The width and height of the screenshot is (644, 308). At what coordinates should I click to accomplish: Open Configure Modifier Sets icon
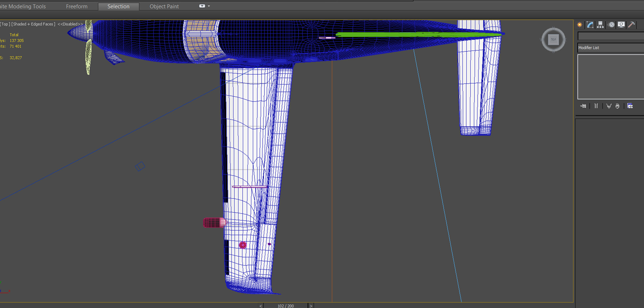pos(630,106)
